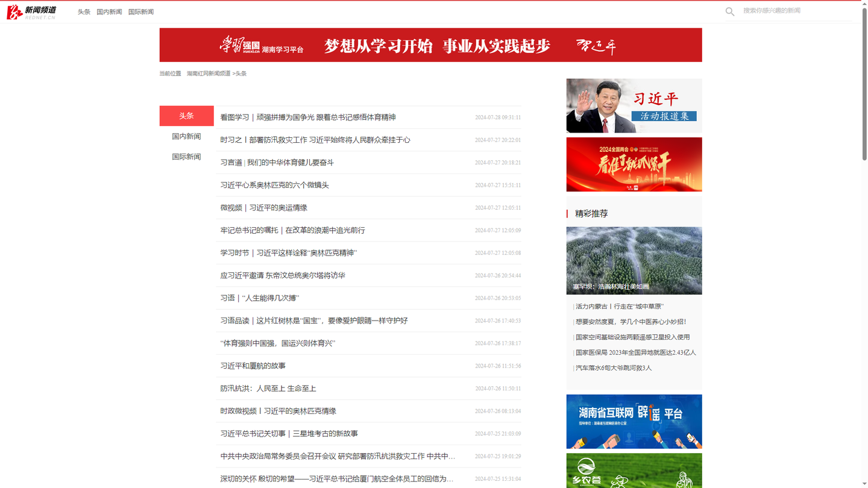Open recommended link 国家医保局 2023年全国异地就医达2.43亿人

pyautogui.click(x=636, y=352)
